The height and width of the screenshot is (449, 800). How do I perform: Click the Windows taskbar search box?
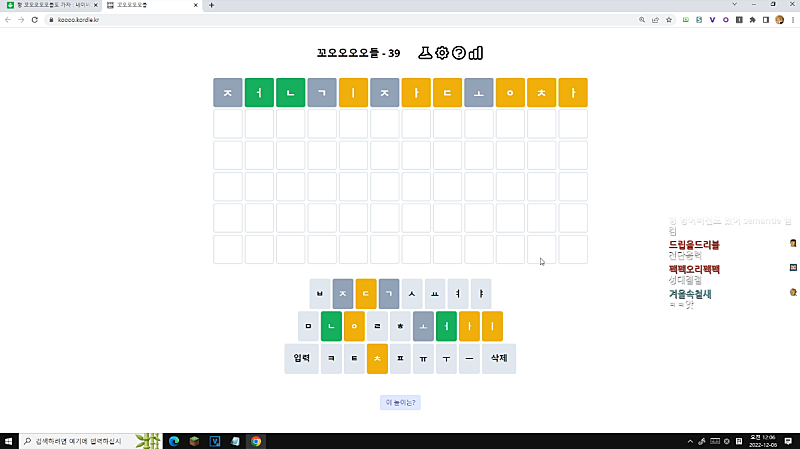coord(90,441)
